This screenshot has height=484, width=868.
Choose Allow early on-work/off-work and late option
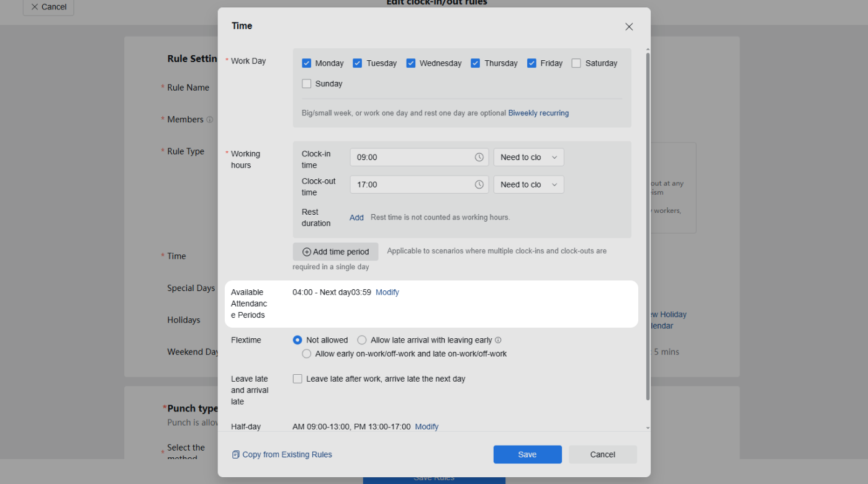(306, 354)
